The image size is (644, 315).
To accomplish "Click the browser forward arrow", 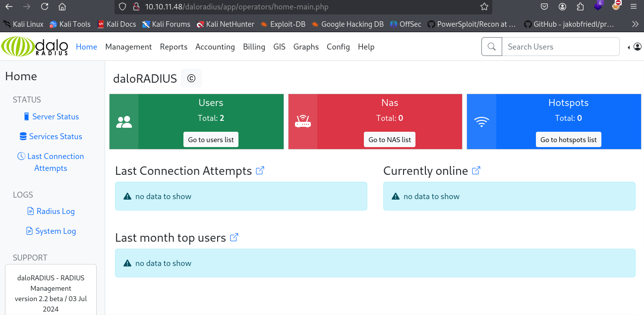I will tap(26, 7).
